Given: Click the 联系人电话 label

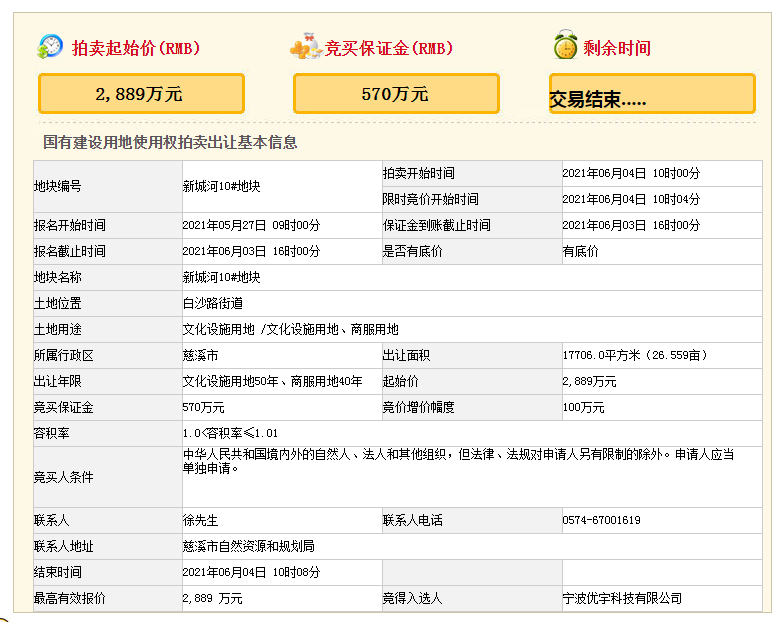Looking at the screenshot, I should pos(412,520).
